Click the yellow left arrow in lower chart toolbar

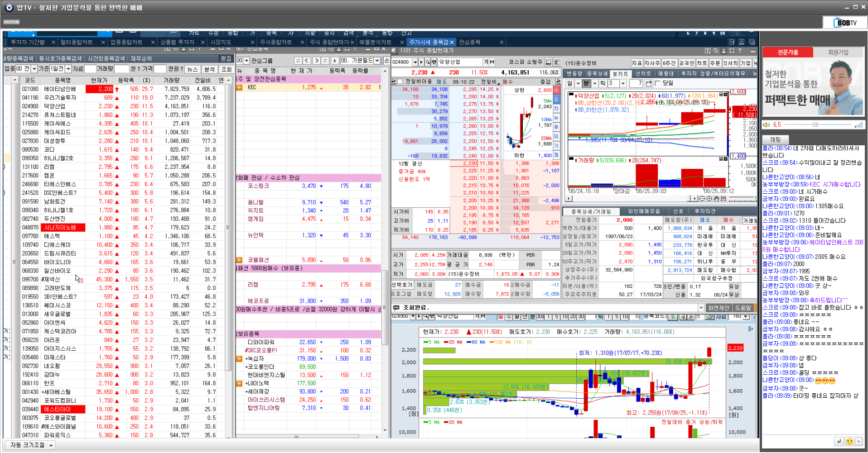(683, 317)
